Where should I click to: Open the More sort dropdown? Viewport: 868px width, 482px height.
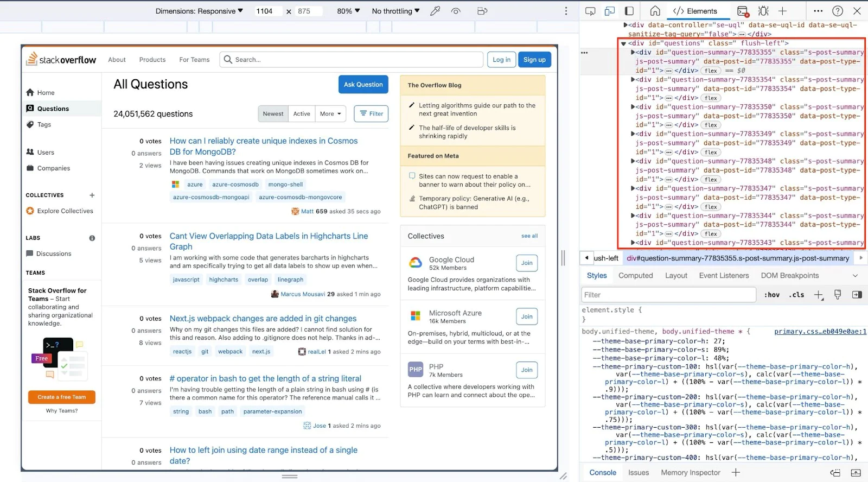coord(330,114)
